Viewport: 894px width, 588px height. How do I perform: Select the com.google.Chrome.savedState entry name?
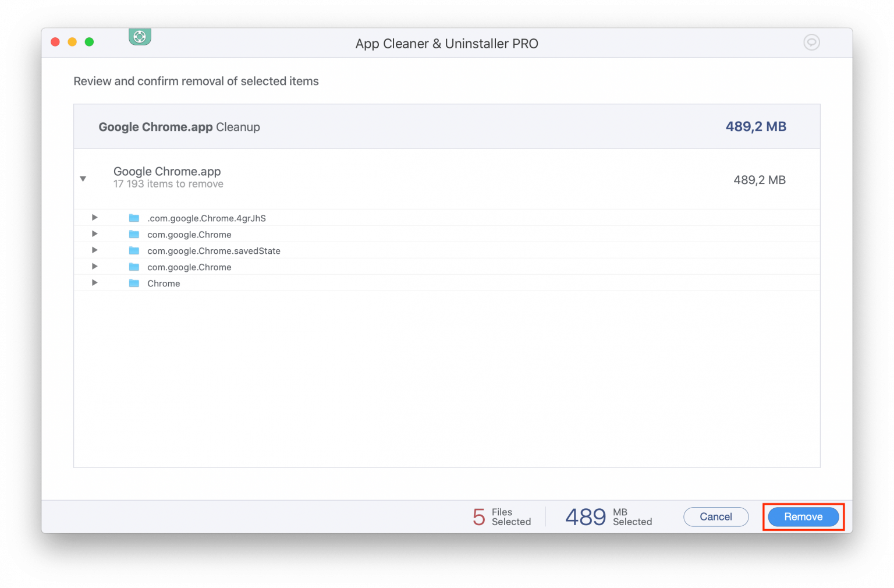214,251
